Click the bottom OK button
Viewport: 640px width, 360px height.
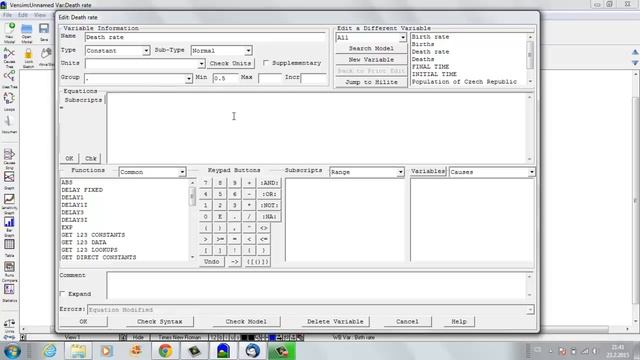coord(83,322)
